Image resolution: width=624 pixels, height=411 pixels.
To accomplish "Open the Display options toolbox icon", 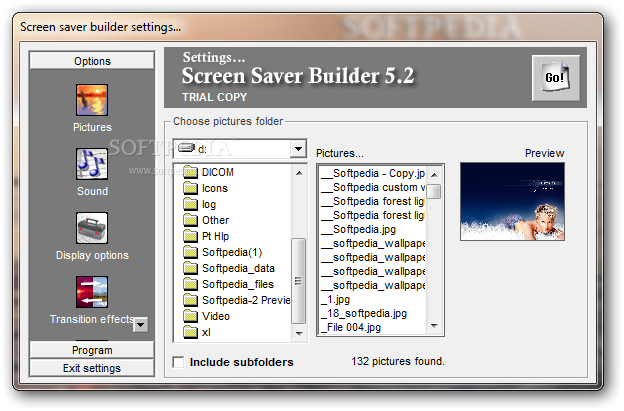I will (x=92, y=228).
